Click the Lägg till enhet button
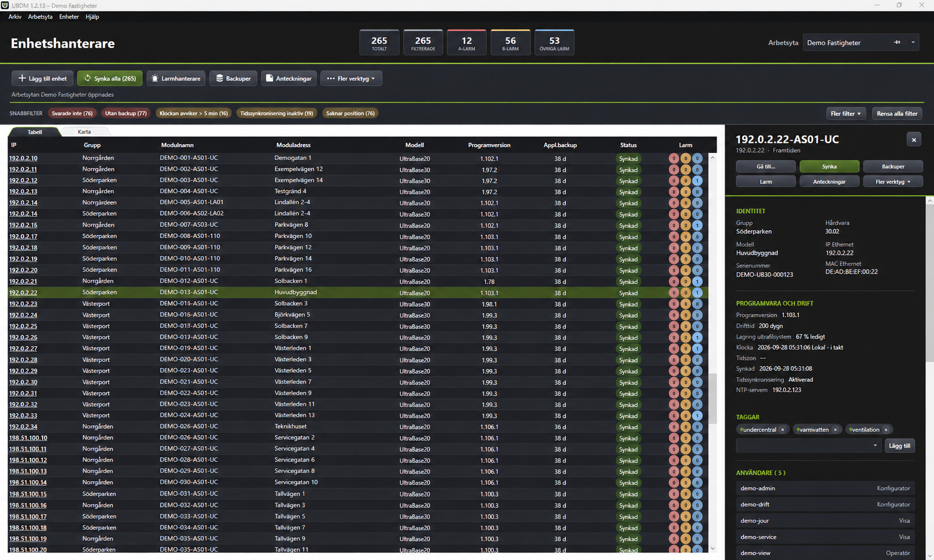Screen dimensions: 934x560 42,78
